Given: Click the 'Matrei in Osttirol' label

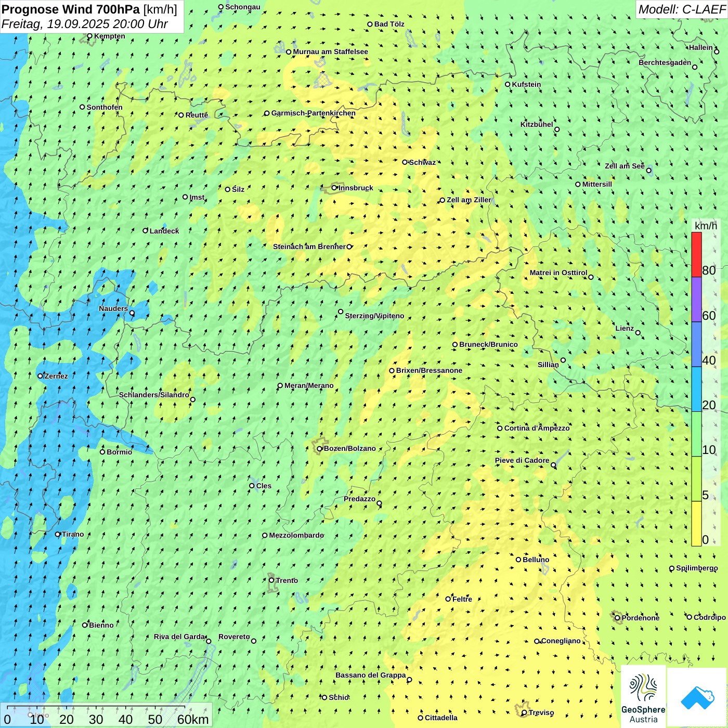Looking at the screenshot, I should [558, 272].
